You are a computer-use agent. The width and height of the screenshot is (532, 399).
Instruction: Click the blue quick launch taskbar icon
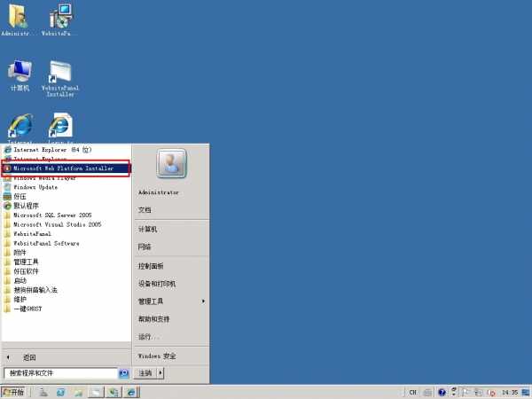tap(60, 392)
